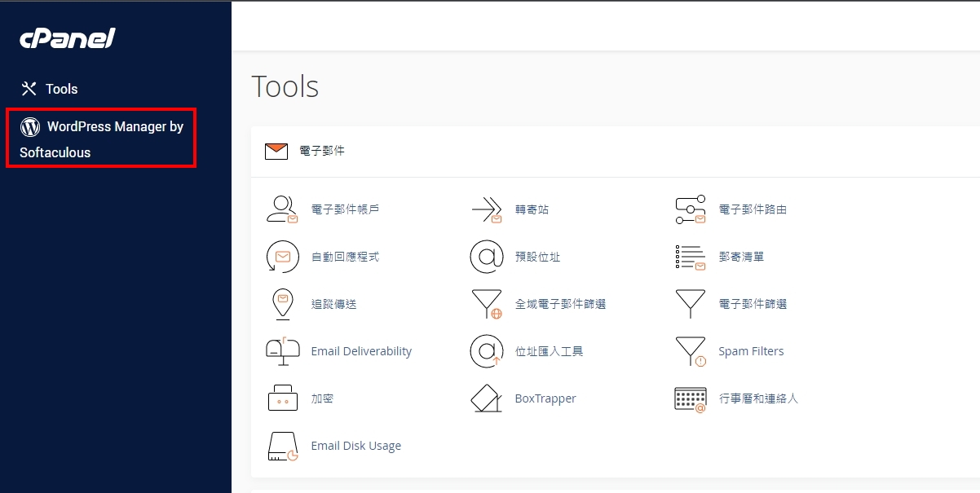Click the 郵寄清單 list icon

pos(691,257)
